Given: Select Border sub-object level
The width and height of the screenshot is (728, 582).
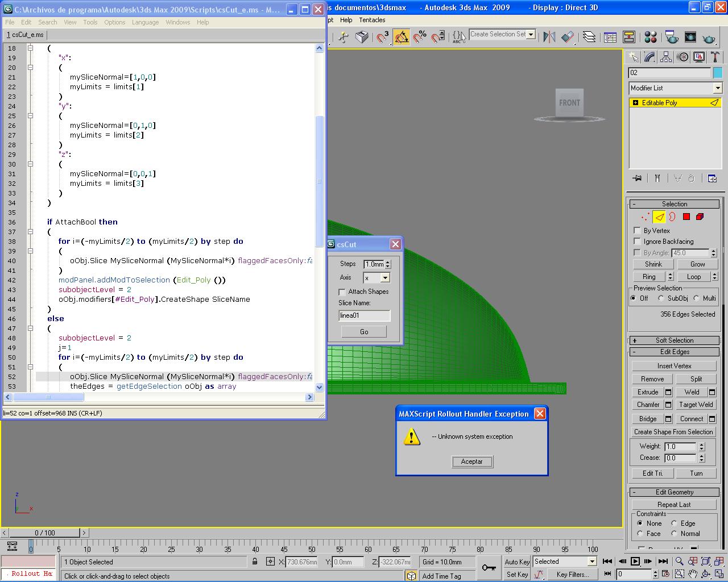Looking at the screenshot, I should (x=672, y=217).
